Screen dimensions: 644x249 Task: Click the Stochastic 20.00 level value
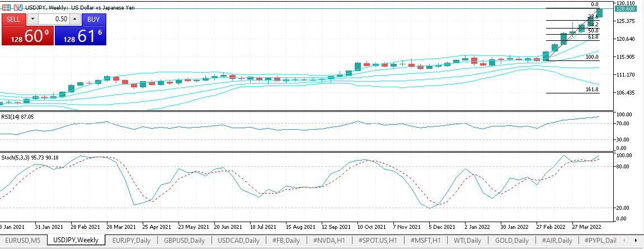coord(624,208)
